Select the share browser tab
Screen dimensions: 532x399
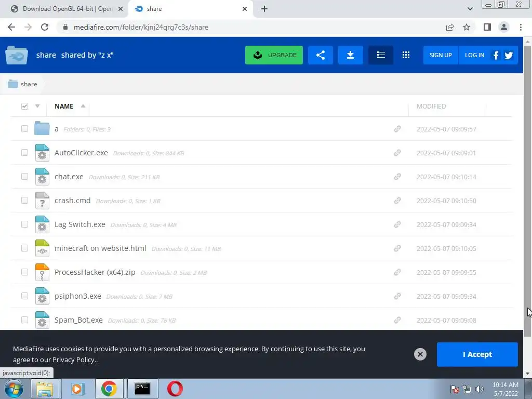coord(190,9)
